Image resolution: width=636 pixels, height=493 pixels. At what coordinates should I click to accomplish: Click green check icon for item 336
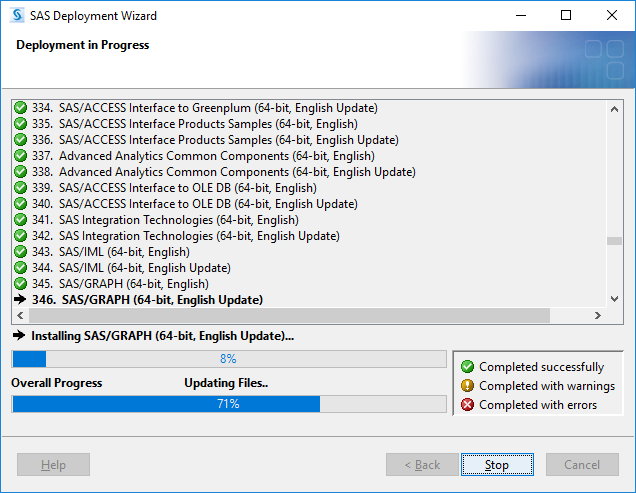pyautogui.click(x=20, y=140)
